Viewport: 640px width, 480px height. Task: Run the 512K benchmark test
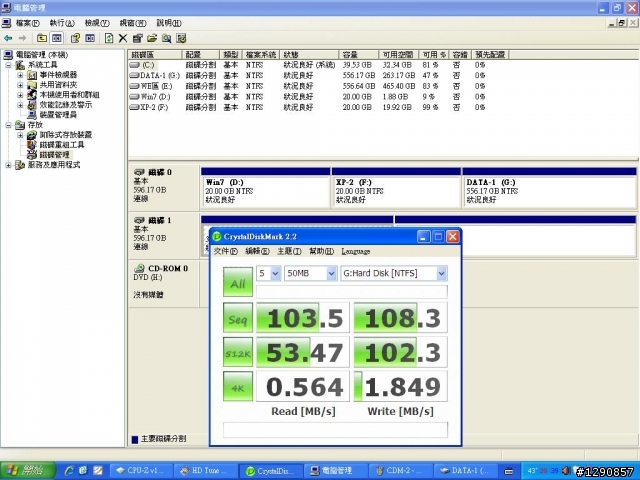click(x=238, y=352)
